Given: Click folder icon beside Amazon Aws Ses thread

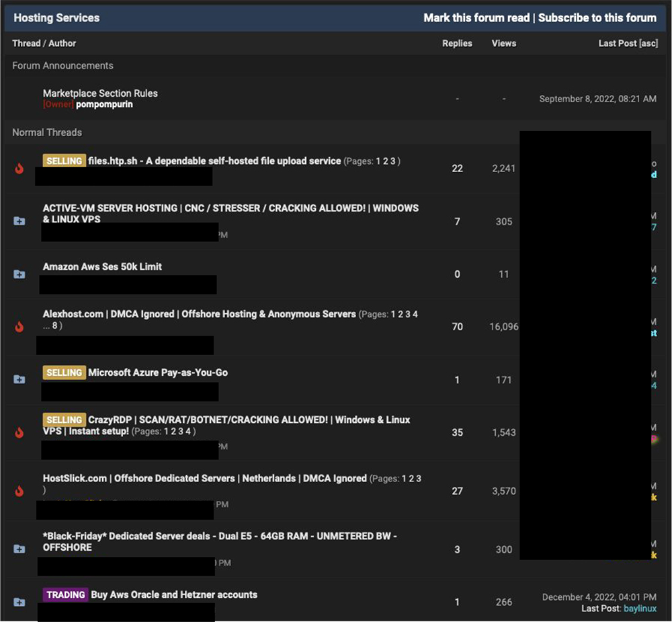Looking at the screenshot, I should coord(19,274).
